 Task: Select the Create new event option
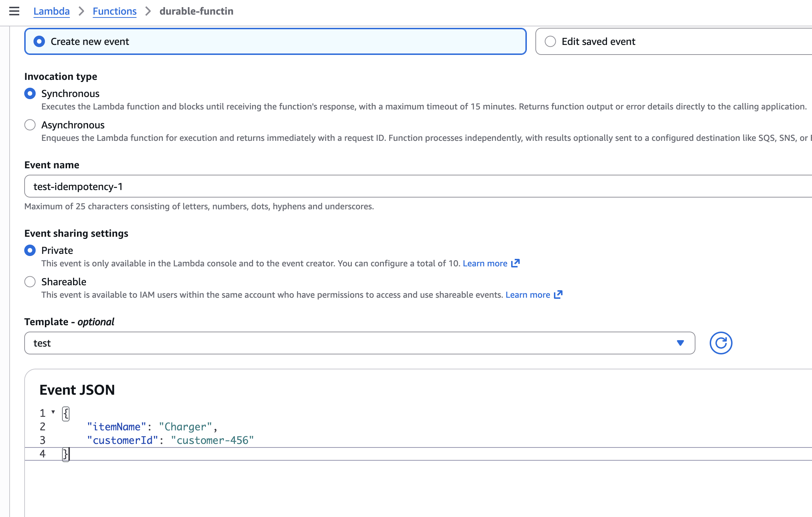click(39, 41)
